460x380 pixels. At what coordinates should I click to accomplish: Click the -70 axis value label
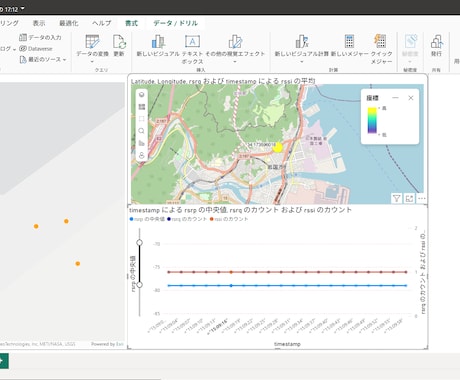(157, 244)
